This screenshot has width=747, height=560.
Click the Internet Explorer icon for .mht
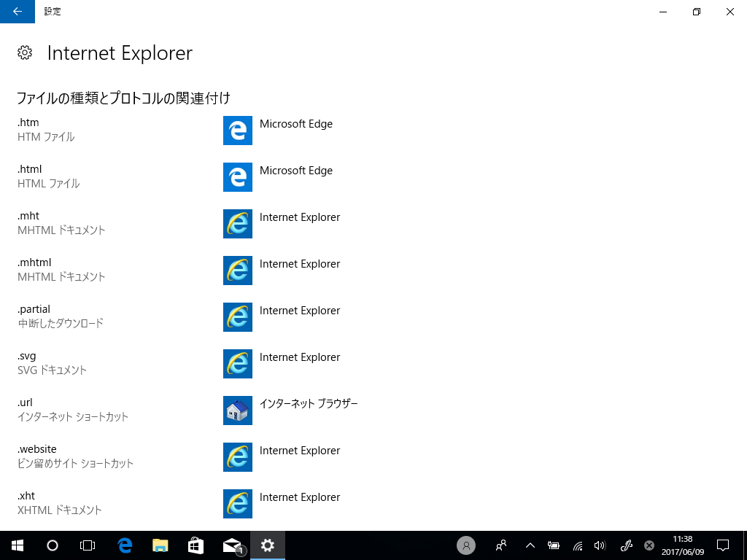pyautogui.click(x=238, y=224)
